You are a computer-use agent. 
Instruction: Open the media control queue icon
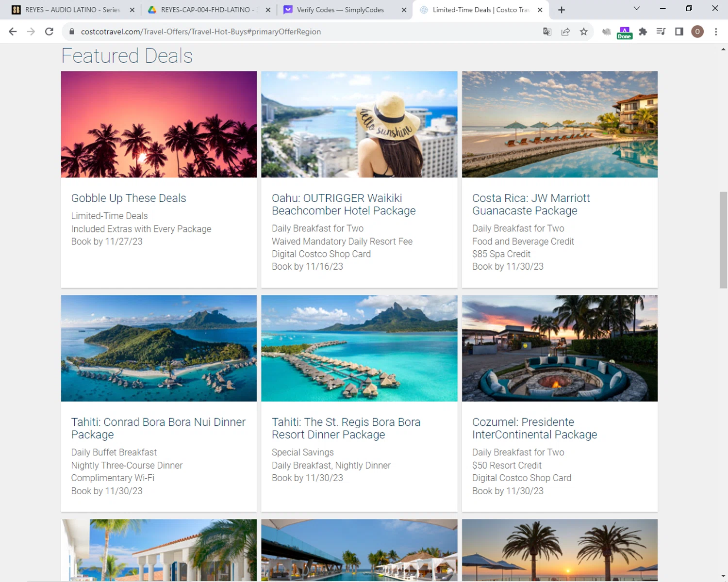[661, 32]
